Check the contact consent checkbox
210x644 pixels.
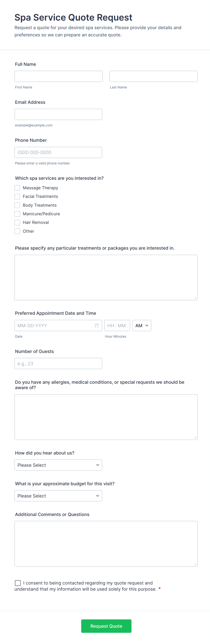click(x=18, y=583)
